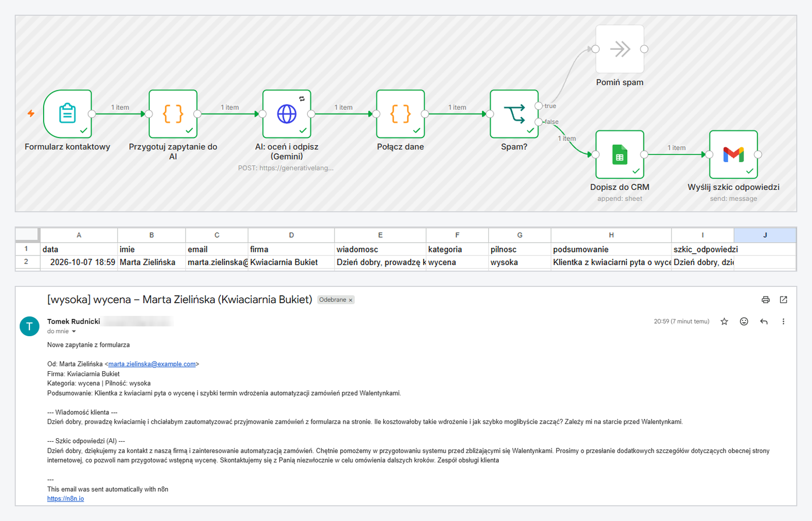Image resolution: width=812 pixels, height=521 pixels.
Task: Select the Połącz dane code node
Action: tap(400, 114)
